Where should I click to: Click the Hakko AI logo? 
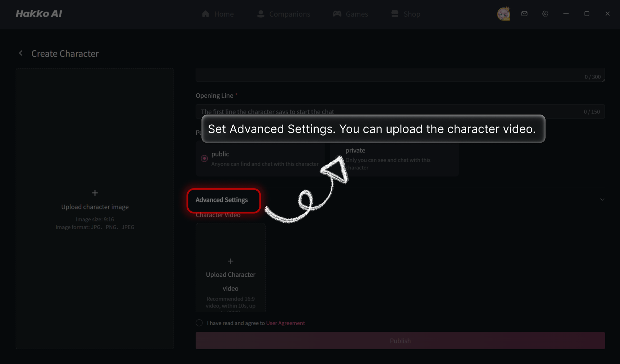pos(39,14)
